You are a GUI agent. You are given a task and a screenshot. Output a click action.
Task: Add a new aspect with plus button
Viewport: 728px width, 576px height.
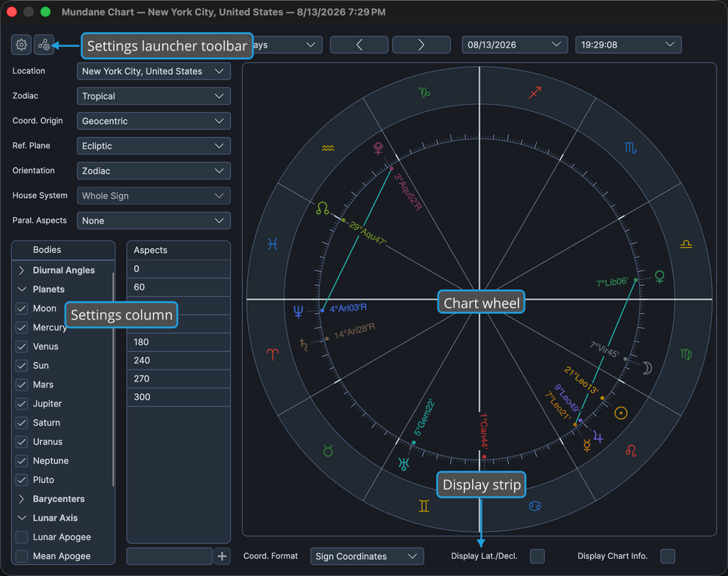pyautogui.click(x=222, y=556)
